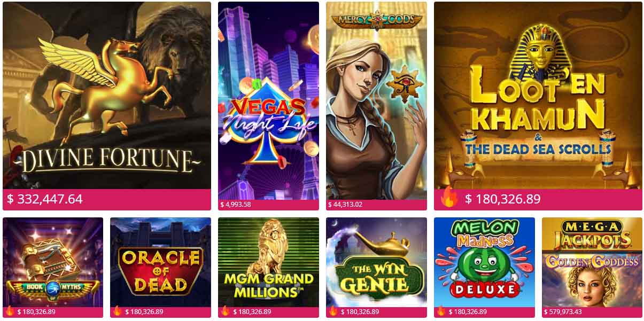Open the Book of Myths game
This screenshot has width=644, height=321.
tap(53, 262)
